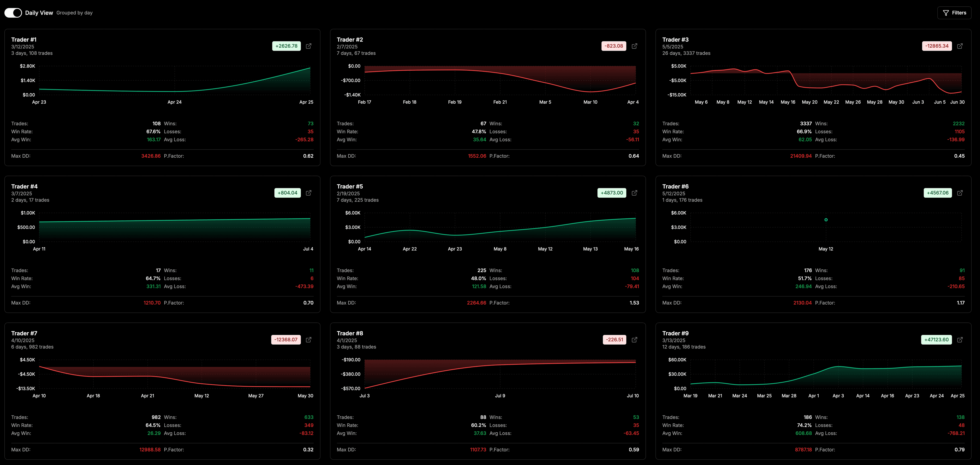980x465 pixels.
Task: Select the -823.08 loss badge on Trader #2
Action: click(x=614, y=46)
